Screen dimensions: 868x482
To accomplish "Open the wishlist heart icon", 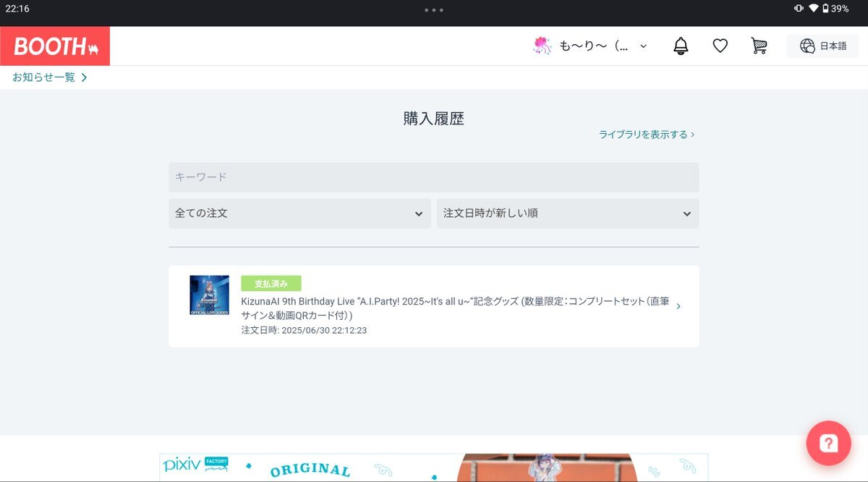I will (720, 46).
